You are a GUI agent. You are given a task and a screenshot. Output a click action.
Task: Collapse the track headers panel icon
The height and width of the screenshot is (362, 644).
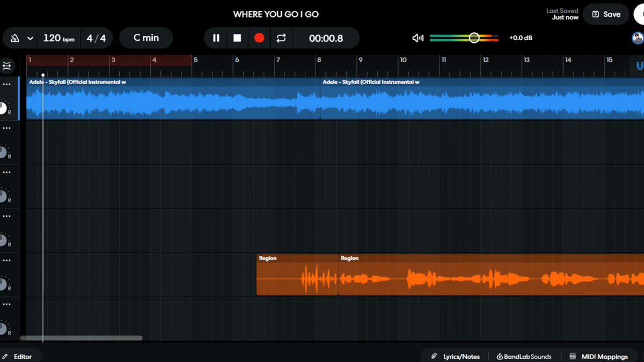[6, 67]
